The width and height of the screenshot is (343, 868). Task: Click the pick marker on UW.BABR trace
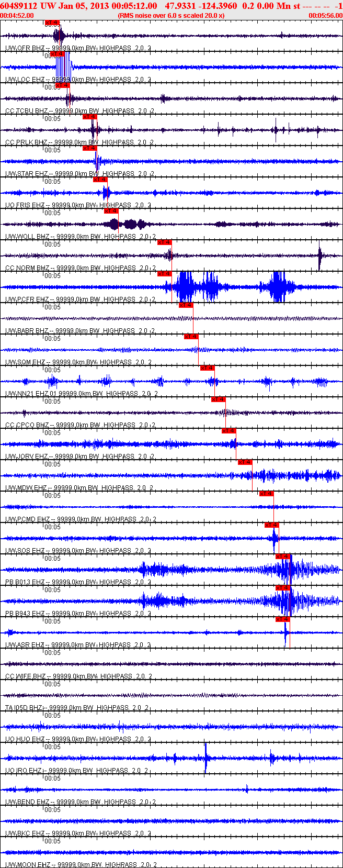coord(186,305)
